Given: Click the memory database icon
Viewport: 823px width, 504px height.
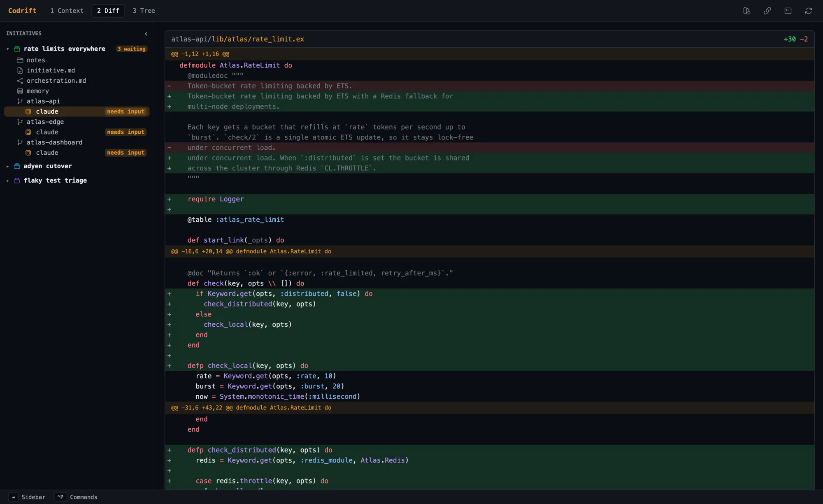Looking at the screenshot, I should point(20,91).
